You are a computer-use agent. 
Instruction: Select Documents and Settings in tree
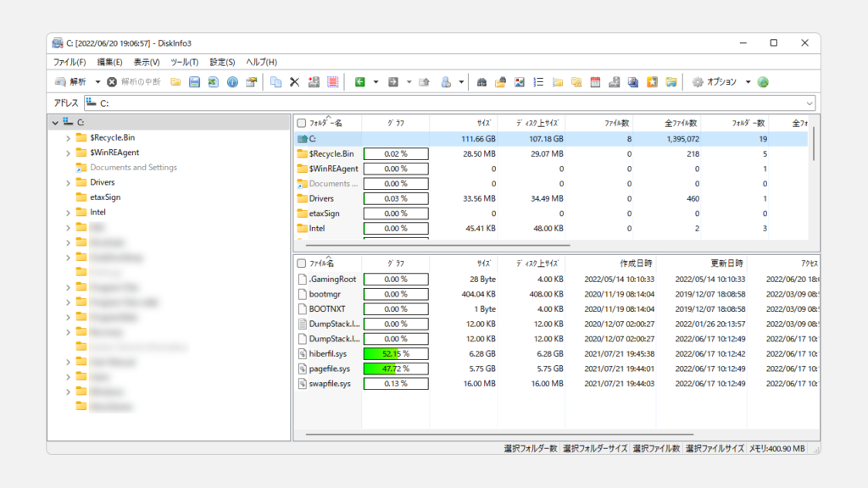(x=133, y=167)
